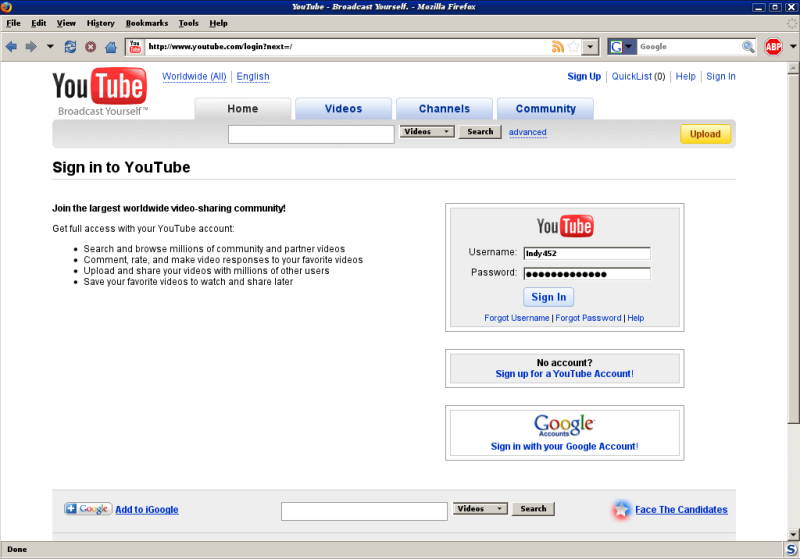Click the address bar URL field
800x559 pixels.
tap(347, 47)
